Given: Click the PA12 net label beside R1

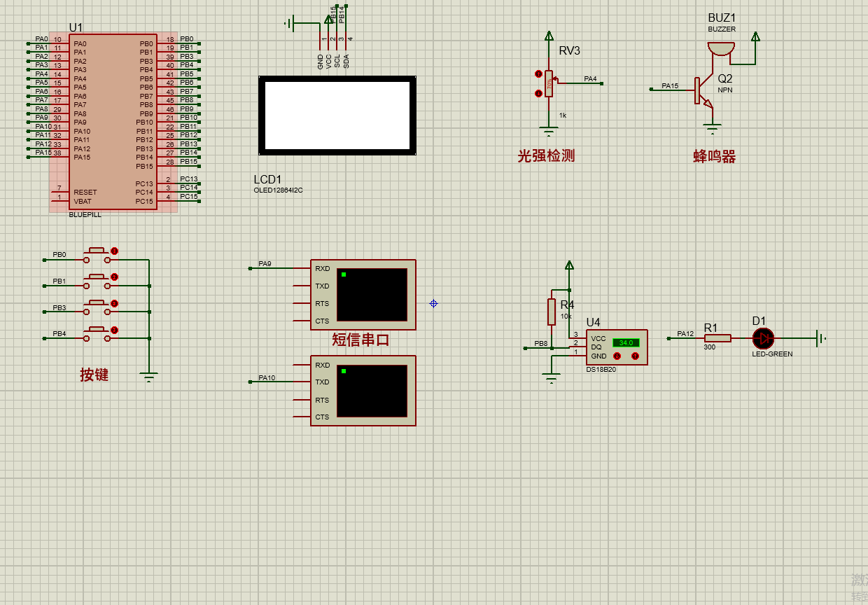Looking at the screenshot, I should tap(685, 334).
